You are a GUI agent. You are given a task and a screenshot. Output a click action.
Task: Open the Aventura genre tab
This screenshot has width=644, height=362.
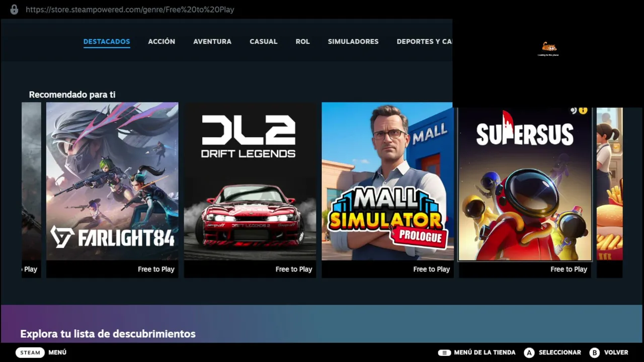point(212,42)
